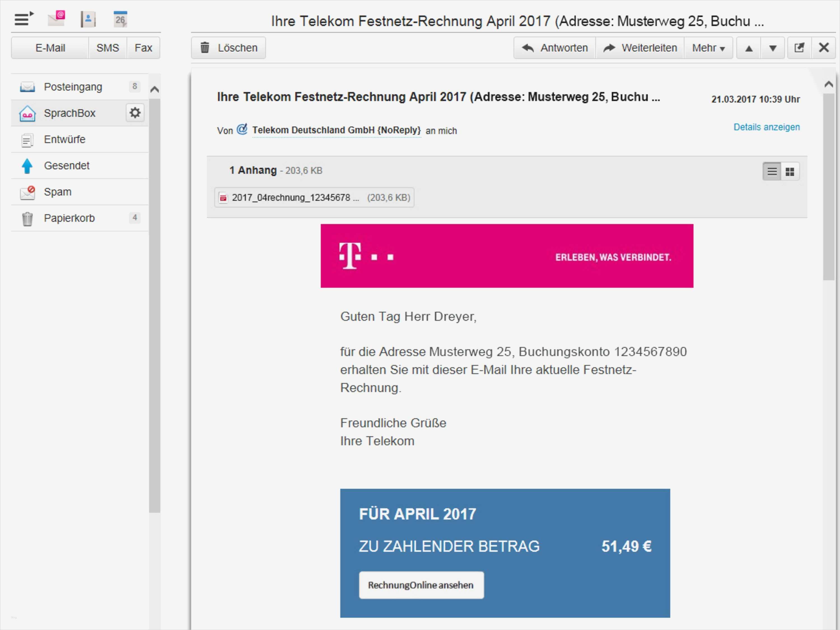Image resolution: width=840 pixels, height=630 pixels.
Task: Open the Papierkorb folder
Action: pyautogui.click(x=69, y=218)
